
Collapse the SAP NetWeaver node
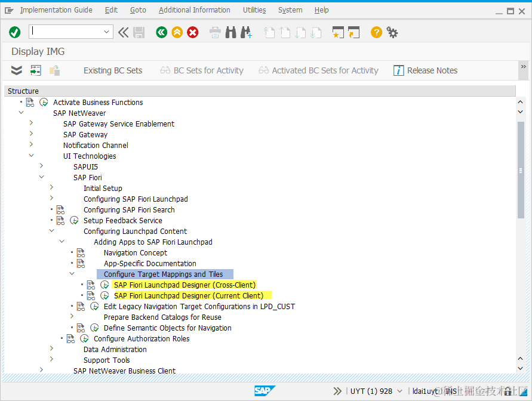pos(21,113)
